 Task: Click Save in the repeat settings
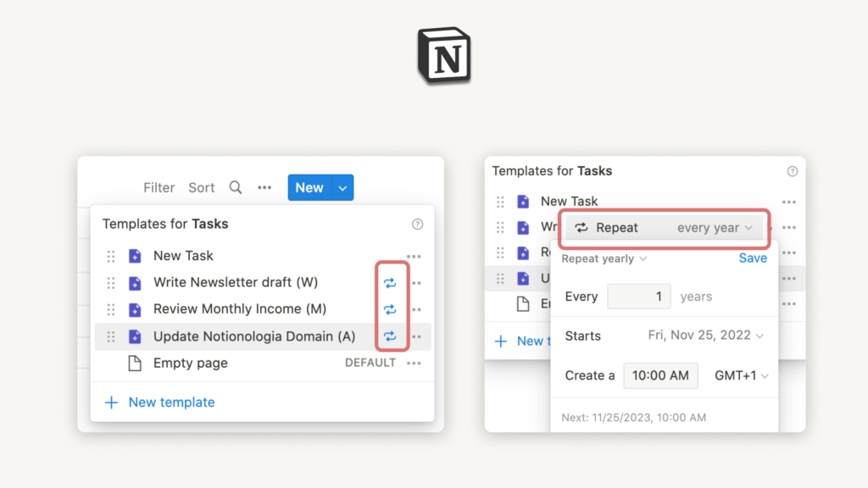pyautogui.click(x=753, y=258)
